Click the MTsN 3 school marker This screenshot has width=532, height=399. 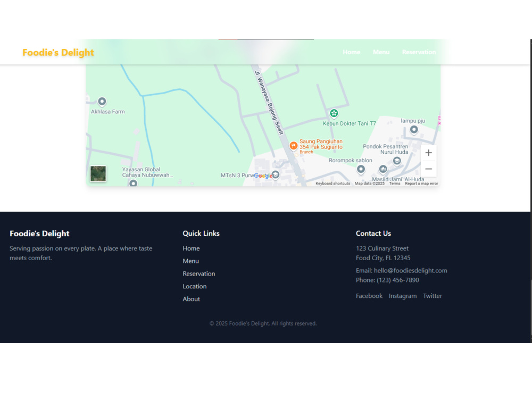coord(276,174)
